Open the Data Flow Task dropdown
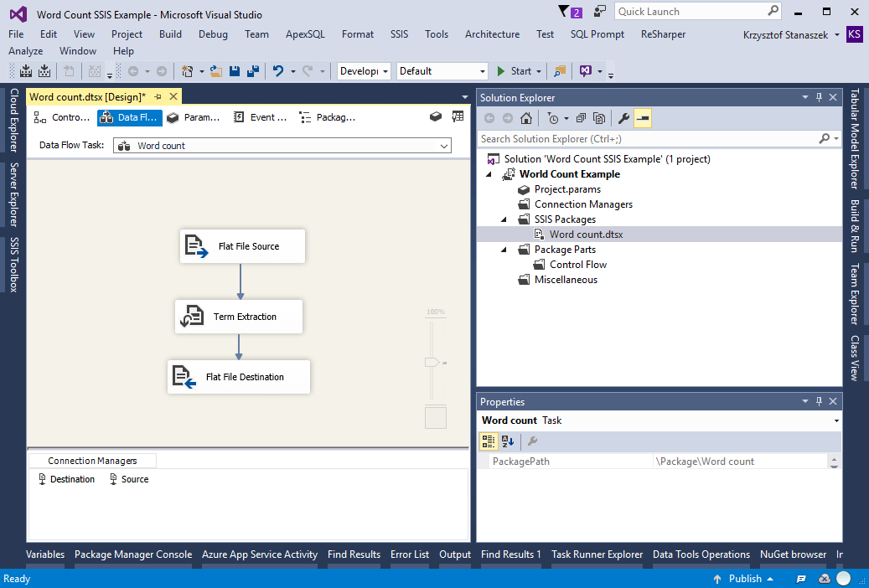Screen dimensions: 869x588 pyautogui.click(x=444, y=146)
